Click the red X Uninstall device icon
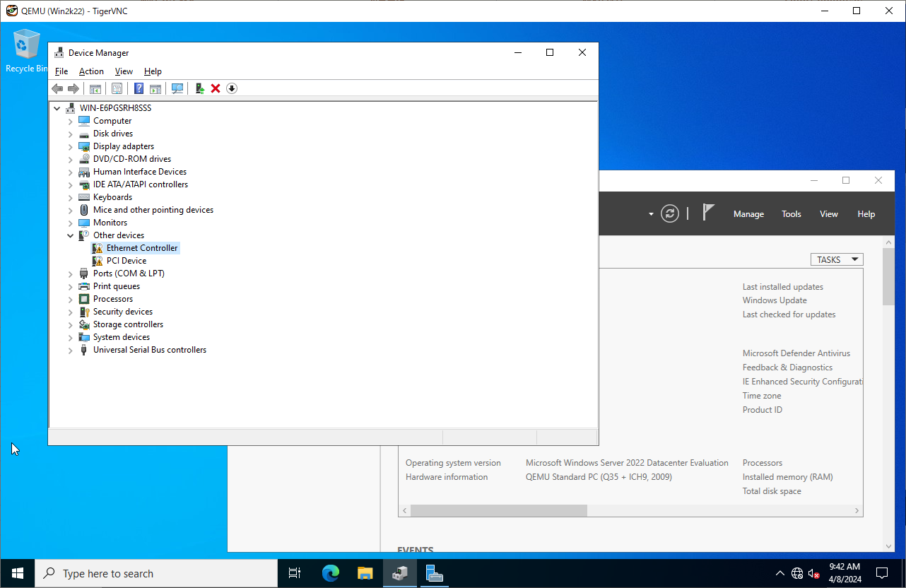Image resolution: width=906 pixels, height=588 pixels. coord(216,88)
